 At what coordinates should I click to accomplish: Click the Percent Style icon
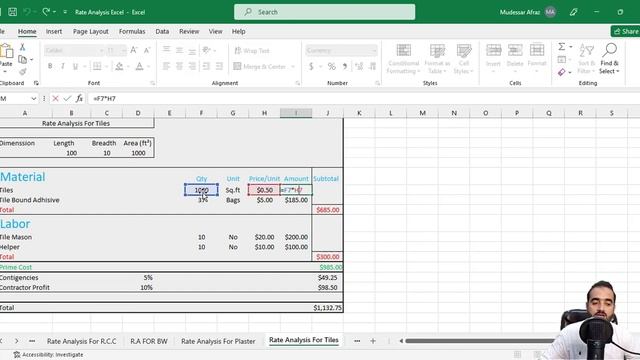pos(331,66)
